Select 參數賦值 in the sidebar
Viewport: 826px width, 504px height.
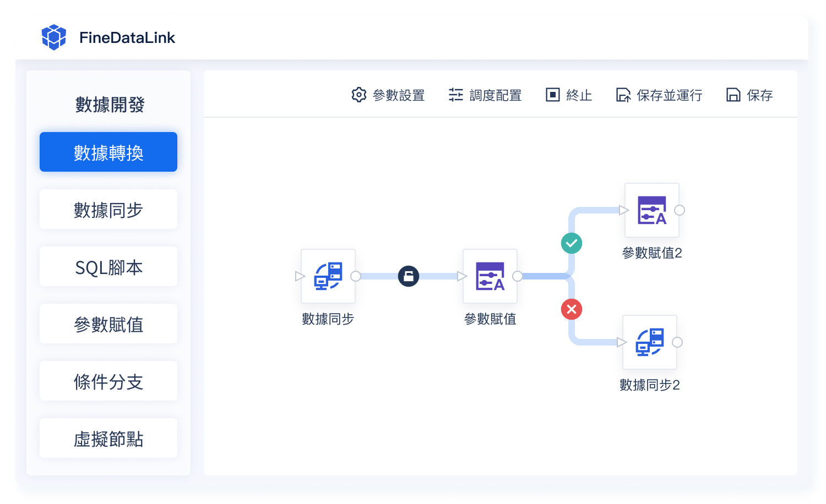(x=108, y=324)
